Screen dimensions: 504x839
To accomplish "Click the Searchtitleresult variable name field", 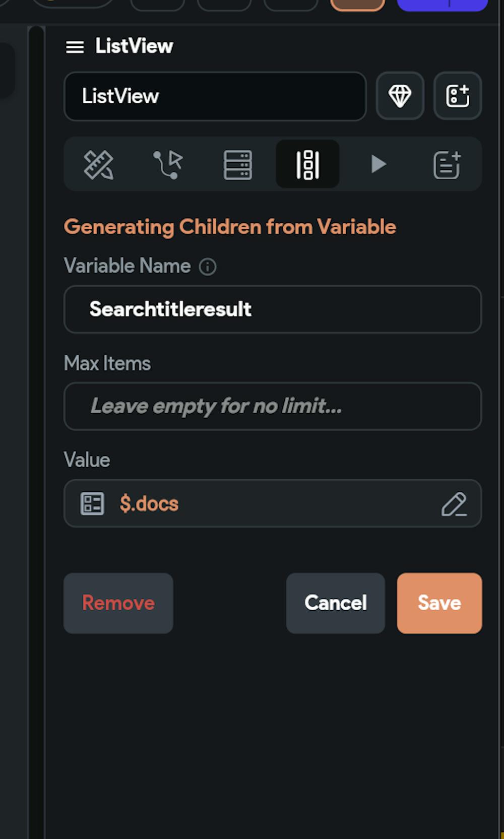I will 273,309.
